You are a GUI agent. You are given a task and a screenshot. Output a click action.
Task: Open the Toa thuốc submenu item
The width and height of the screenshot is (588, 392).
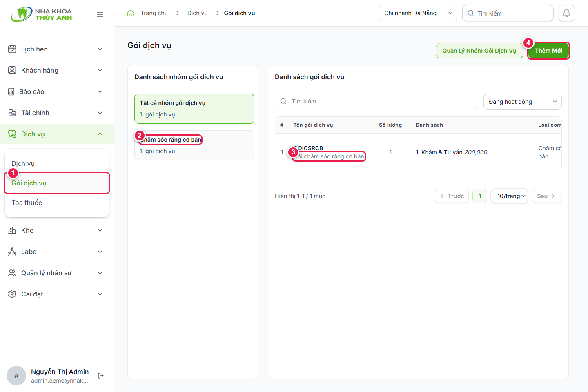point(57,203)
